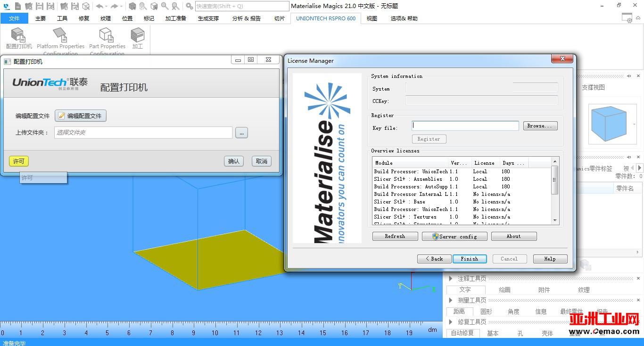Viewport: 644px width, 346px height.
Task: Switch to the 圆形 measurement tab
Action: 486,312
